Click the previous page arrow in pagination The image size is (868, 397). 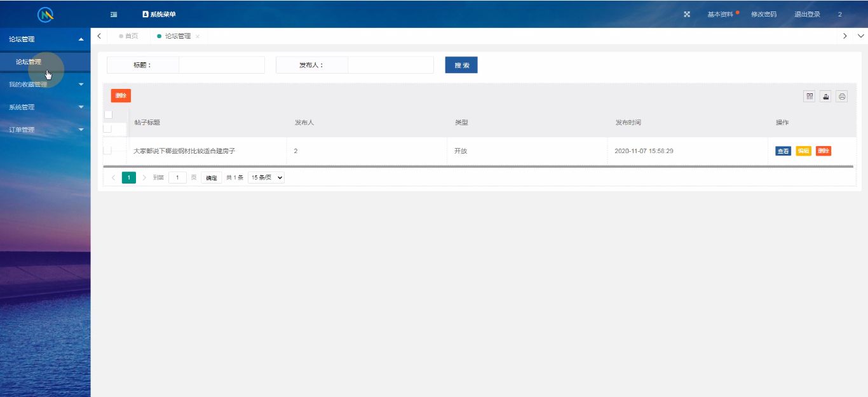(x=114, y=178)
